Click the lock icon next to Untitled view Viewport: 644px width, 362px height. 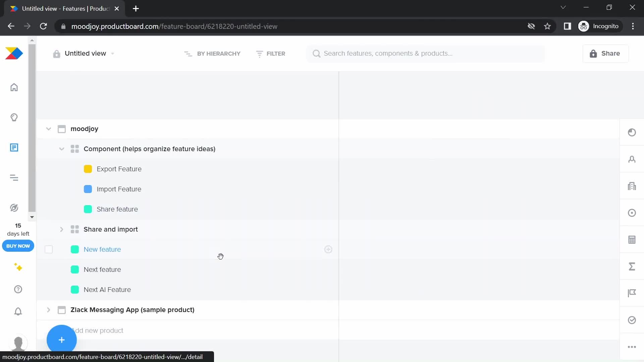[x=56, y=54]
